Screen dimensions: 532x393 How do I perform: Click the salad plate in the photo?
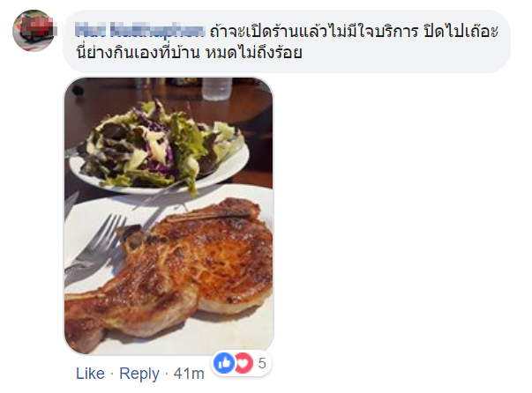point(160,149)
